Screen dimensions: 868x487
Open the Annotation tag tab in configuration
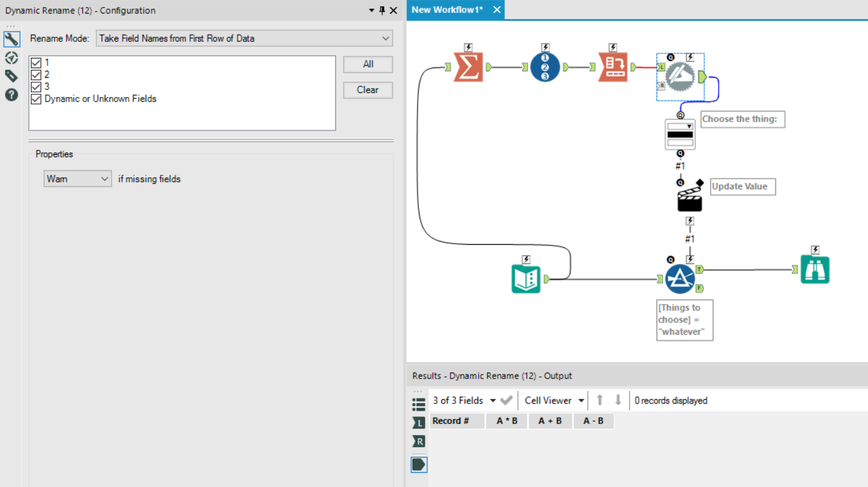tap(12, 76)
